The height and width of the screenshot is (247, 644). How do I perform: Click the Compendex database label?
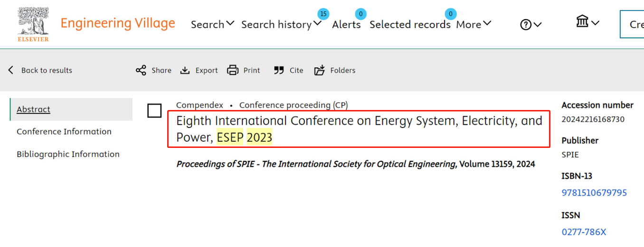[199, 105]
